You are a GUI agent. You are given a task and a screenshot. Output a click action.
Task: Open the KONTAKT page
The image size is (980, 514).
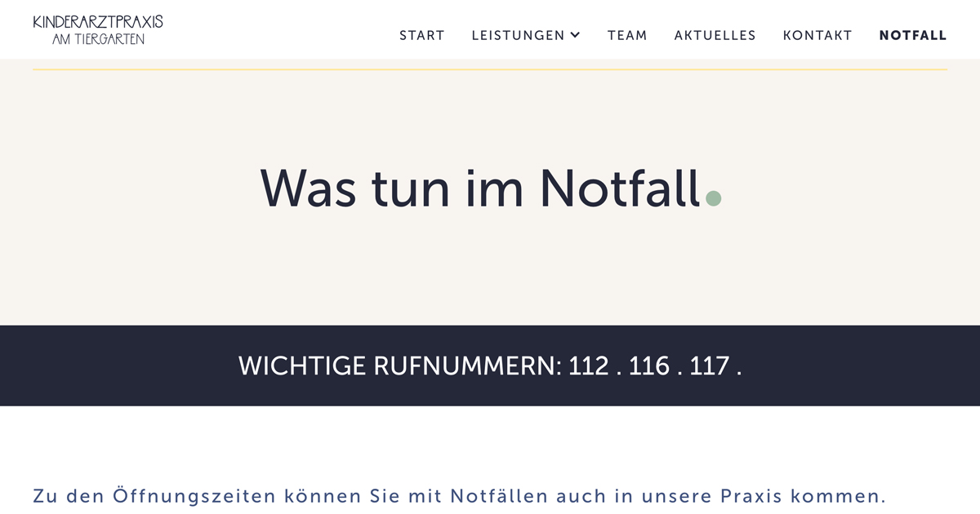point(817,35)
